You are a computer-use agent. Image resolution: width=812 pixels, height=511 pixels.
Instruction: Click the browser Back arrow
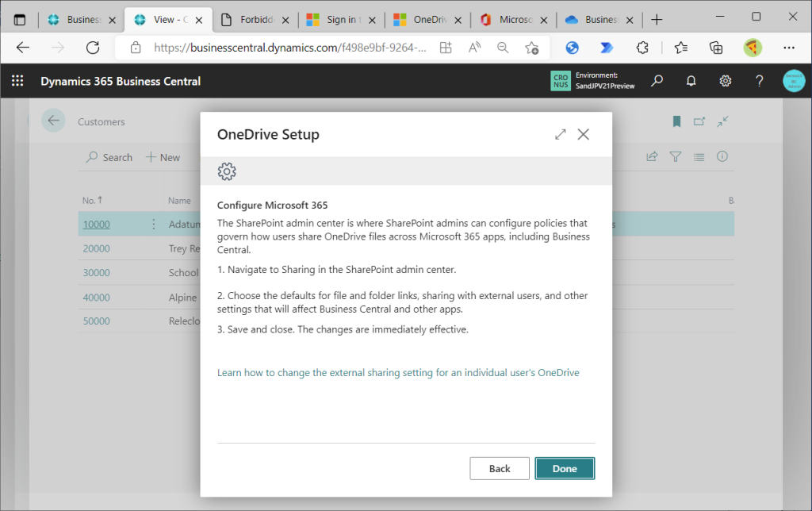click(x=23, y=48)
